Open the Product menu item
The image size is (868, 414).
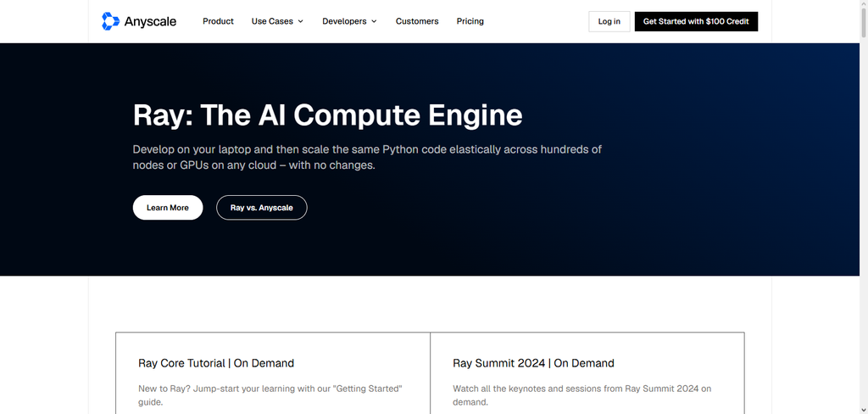coord(218,21)
